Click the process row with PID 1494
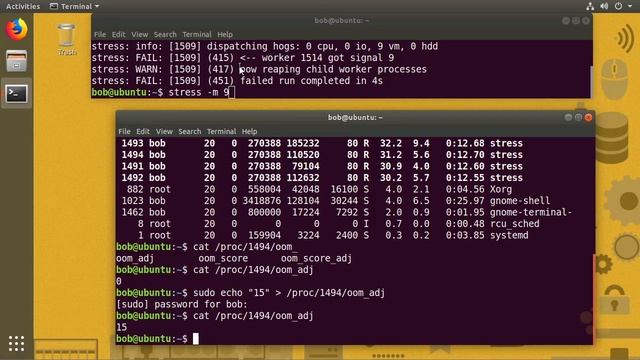 pos(322,155)
